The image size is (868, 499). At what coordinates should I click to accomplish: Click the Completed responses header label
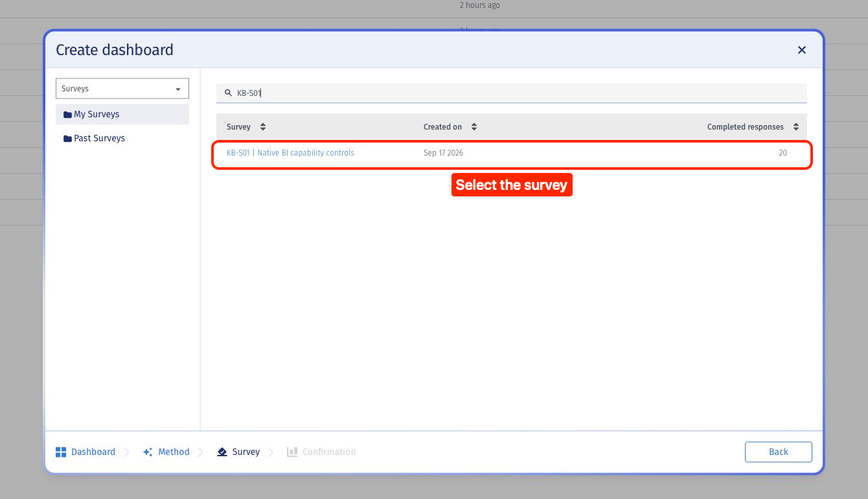[746, 127]
